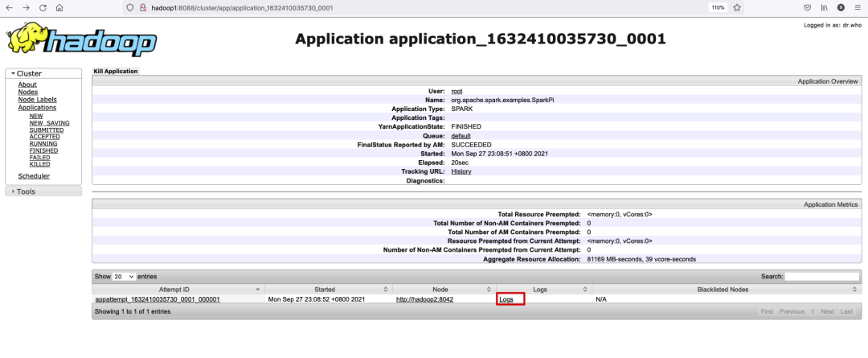This screenshot has width=868, height=358.
Task: Open the Node Labels link
Action: coord(37,100)
